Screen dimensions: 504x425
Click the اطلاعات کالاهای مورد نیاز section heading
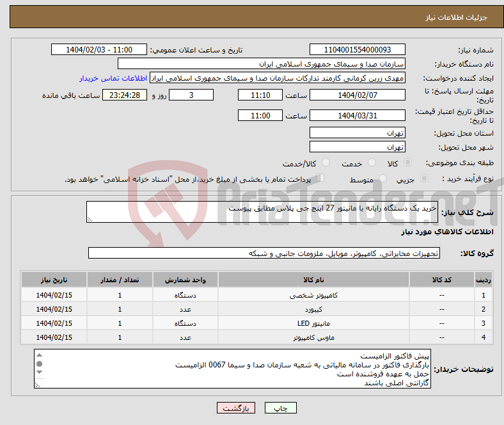(x=447, y=232)
